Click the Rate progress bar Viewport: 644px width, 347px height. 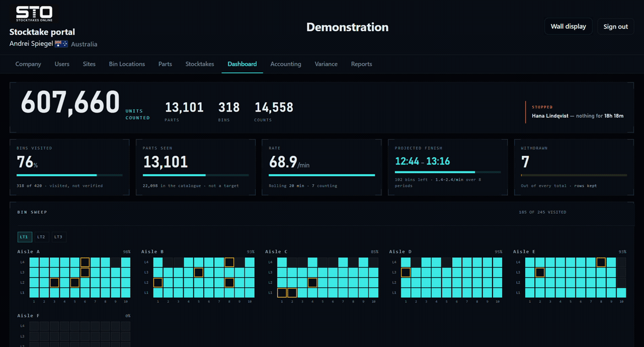click(322, 175)
